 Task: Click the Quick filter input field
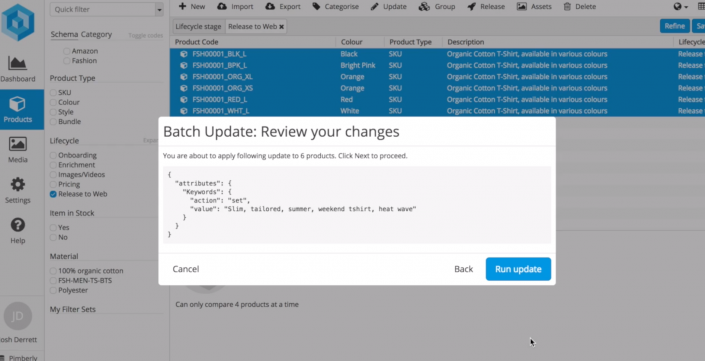tap(103, 9)
